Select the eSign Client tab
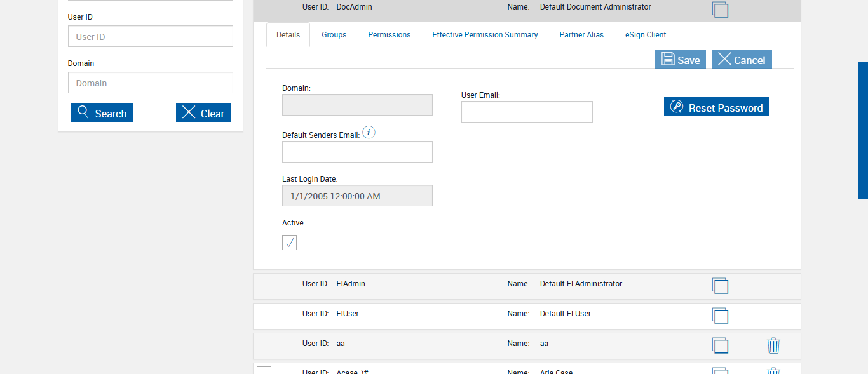868x374 pixels. (646, 35)
